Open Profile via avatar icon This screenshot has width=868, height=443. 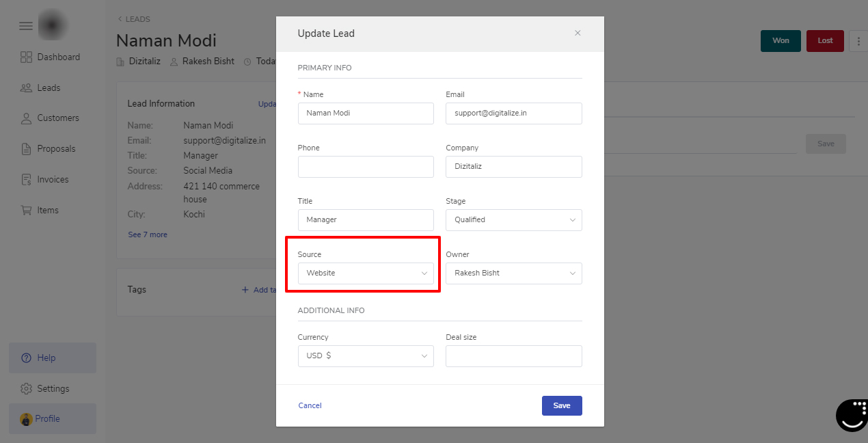point(27,419)
